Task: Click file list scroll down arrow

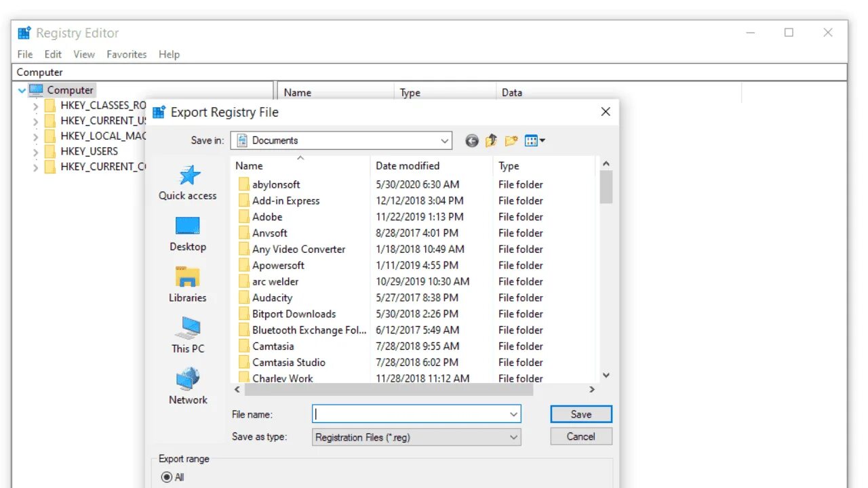Action: pyautogui.click(x=606, y=375)
